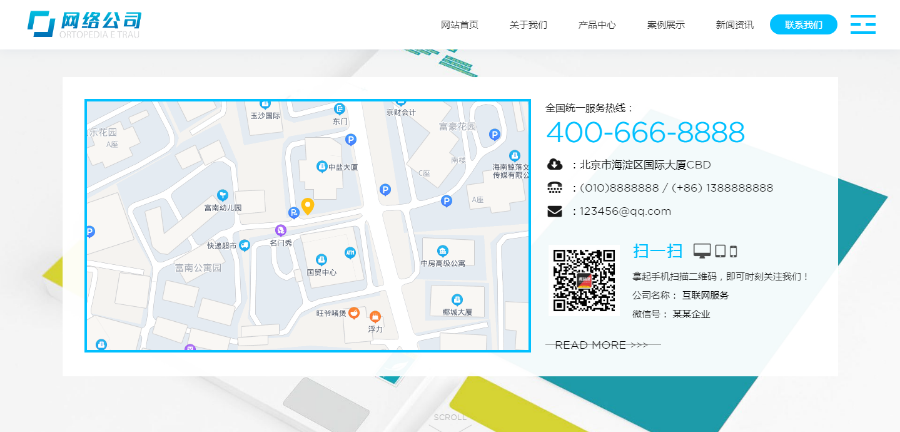Screen dimensions: 900x432
Task: Select parking marker in 富豪花园 area
Action: coord(494,134)
